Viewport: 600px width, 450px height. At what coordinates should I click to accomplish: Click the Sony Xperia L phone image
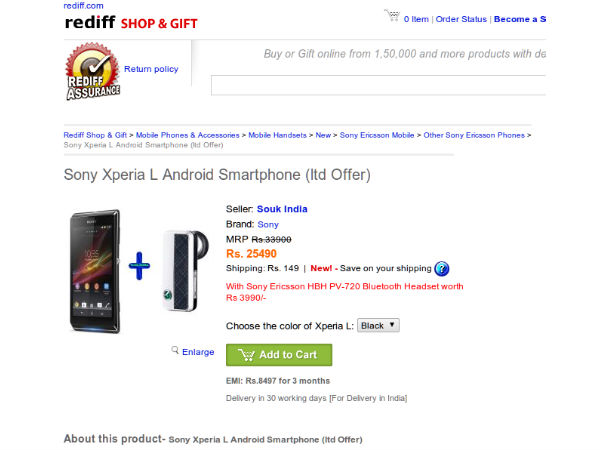[93, 269]
